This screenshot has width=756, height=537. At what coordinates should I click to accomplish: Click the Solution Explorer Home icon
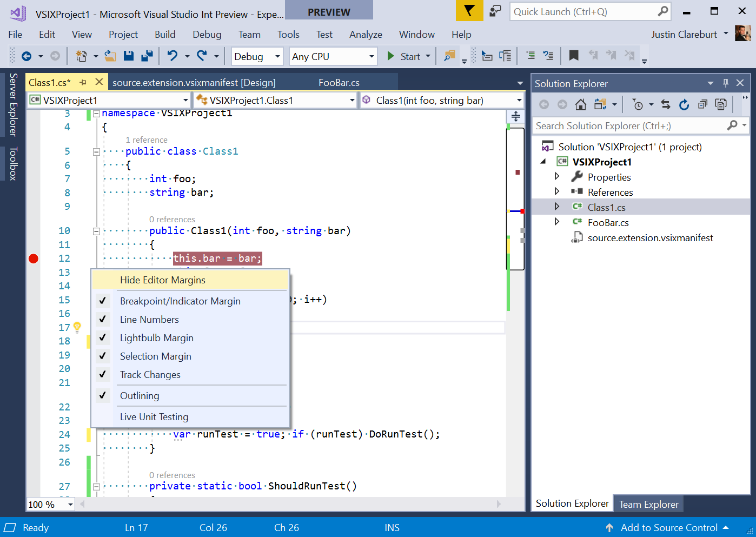(x=581, y=104)
